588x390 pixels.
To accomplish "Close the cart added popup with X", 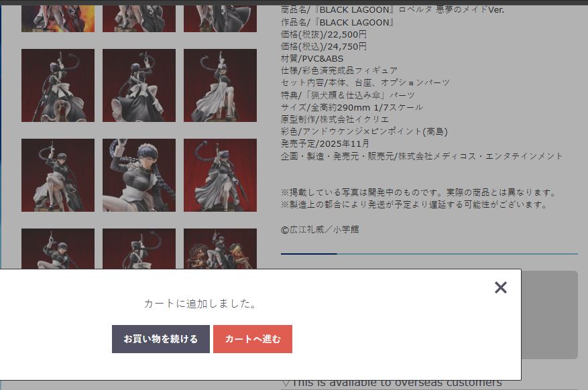I will 501,287.
